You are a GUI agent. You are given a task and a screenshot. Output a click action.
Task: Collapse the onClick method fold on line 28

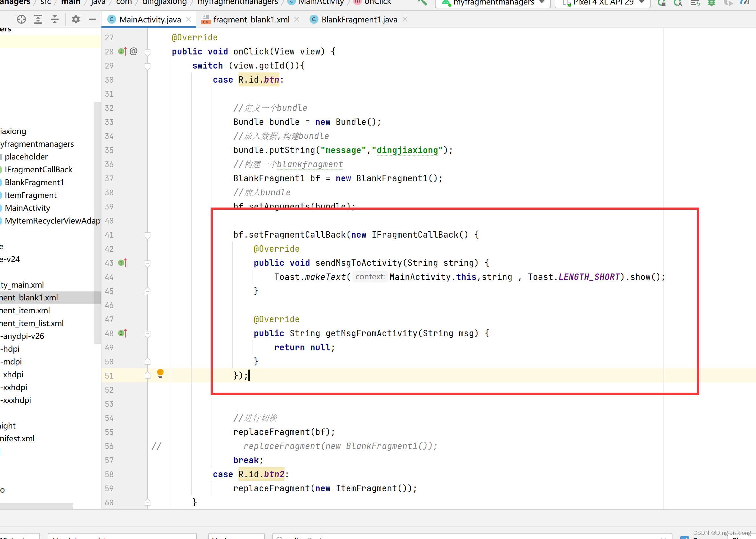tap(148, 52)
